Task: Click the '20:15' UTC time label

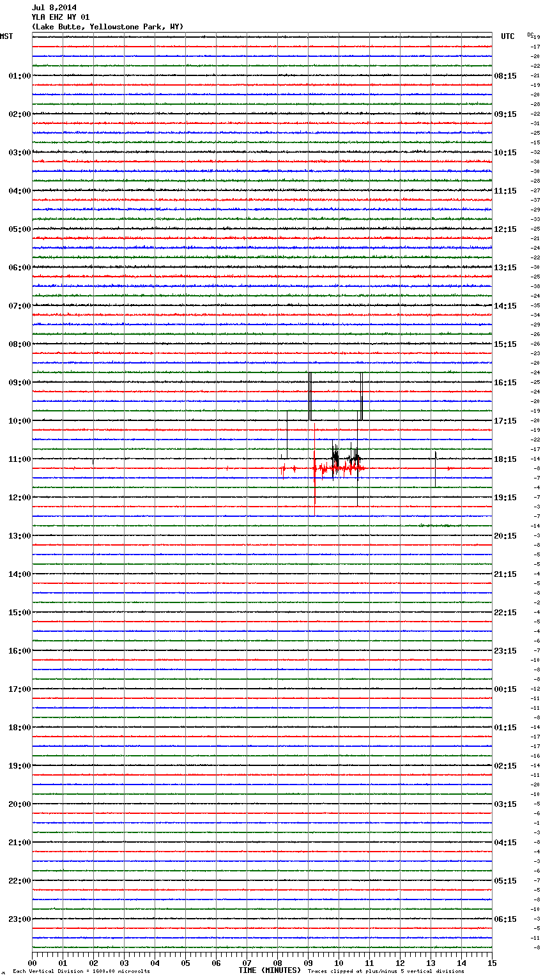Action: (505, 536)
